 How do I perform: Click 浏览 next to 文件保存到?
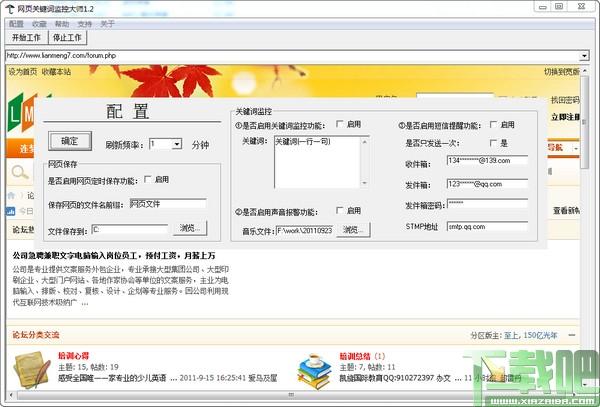click(x=190, y=228)
